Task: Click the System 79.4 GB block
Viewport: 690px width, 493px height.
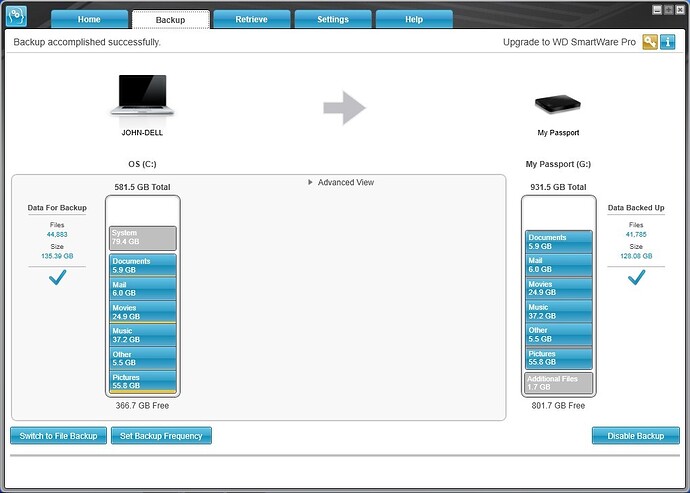Action: click(143, 238)
